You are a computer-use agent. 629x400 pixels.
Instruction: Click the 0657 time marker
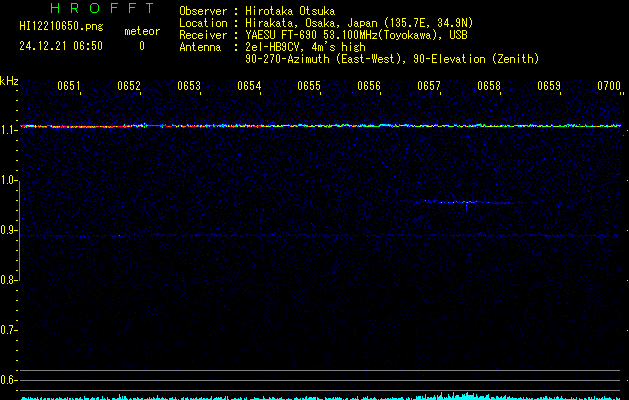pos(429,86)
